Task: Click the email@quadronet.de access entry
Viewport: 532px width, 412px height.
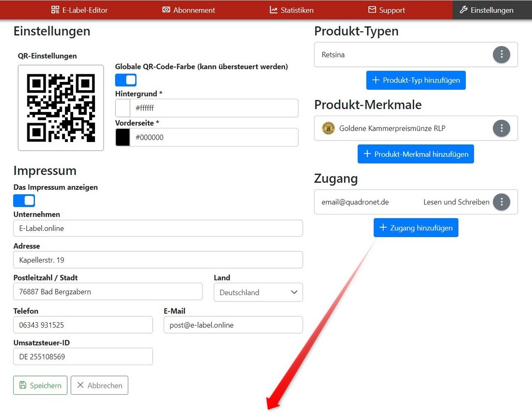Action: (355, 202)
